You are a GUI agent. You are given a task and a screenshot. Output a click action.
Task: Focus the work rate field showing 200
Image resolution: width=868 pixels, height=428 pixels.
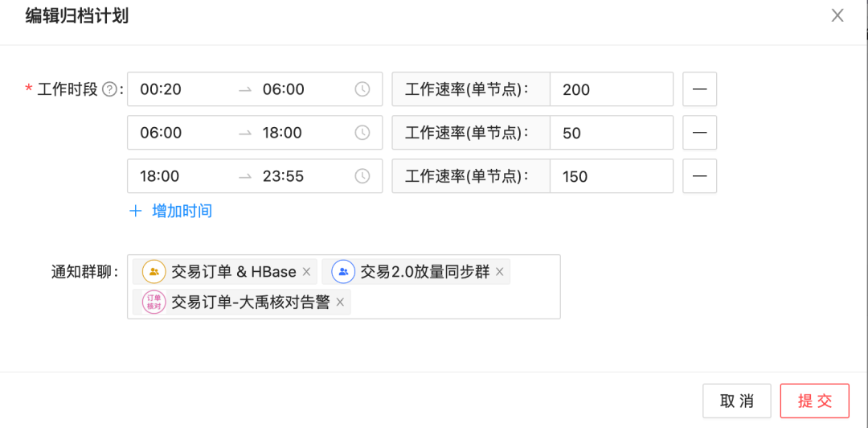(x=611, y=88)
